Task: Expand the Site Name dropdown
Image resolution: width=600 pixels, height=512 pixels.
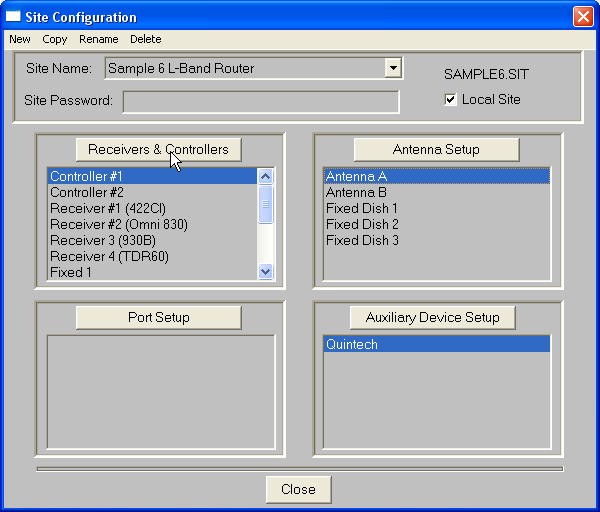Action: (394, 68)
